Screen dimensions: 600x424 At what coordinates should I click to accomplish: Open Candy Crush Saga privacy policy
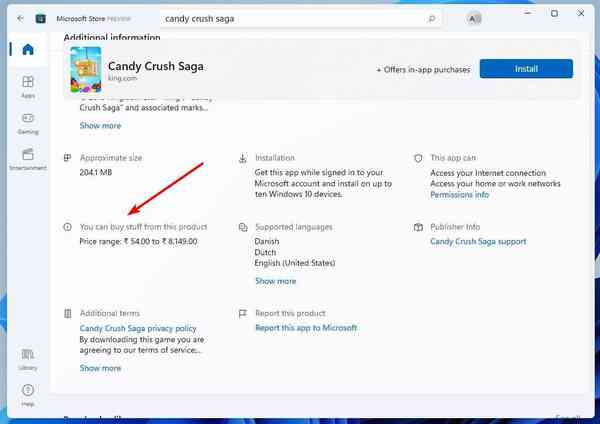pos(138,328)
